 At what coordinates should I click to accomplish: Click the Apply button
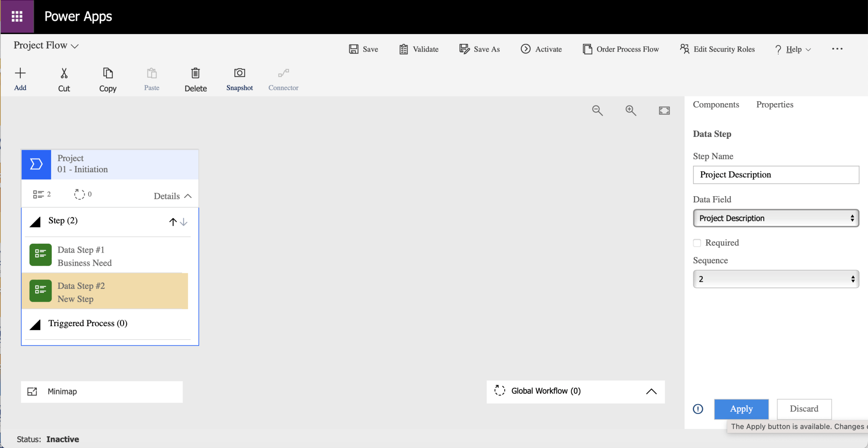(741, 409)
